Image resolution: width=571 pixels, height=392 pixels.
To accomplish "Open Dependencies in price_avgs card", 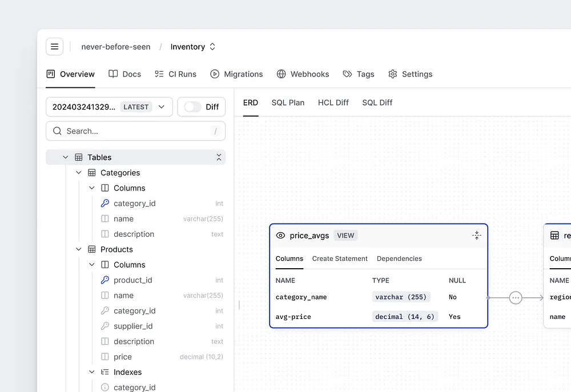I will coord(399,258).
